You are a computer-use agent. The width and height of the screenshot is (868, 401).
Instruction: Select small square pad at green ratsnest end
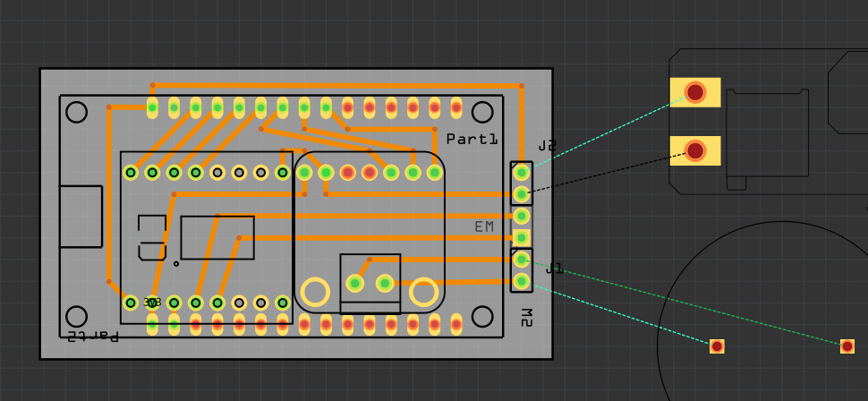(x=847, y=346)
